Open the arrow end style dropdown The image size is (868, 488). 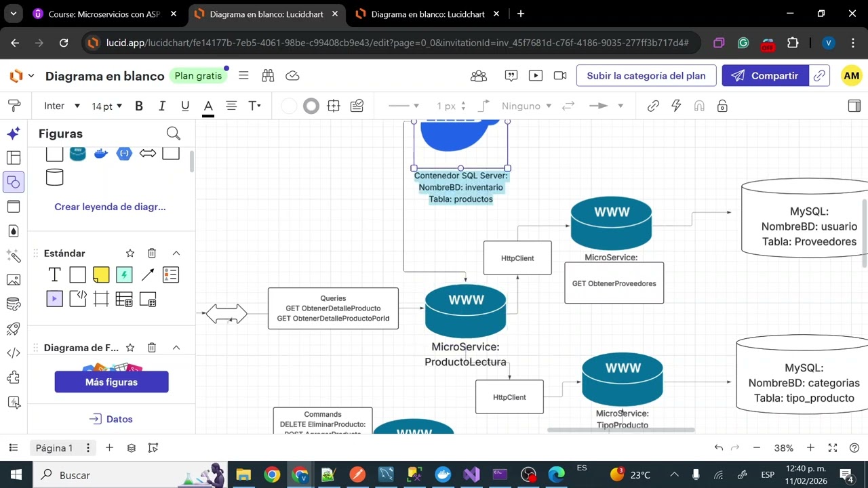pos(606,106)
